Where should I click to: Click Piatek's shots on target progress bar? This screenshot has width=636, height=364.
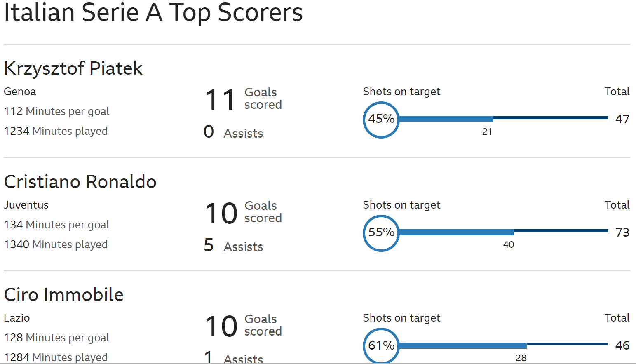coord(503,119)
